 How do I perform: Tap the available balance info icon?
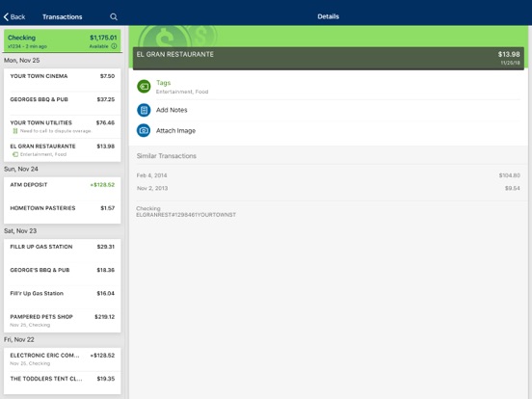(114, 46)
